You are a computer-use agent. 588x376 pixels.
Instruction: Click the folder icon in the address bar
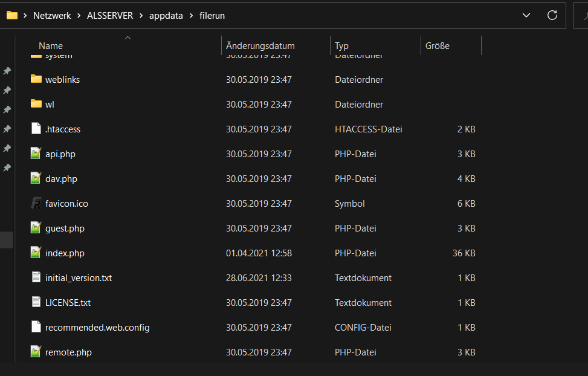click(12, 15)
